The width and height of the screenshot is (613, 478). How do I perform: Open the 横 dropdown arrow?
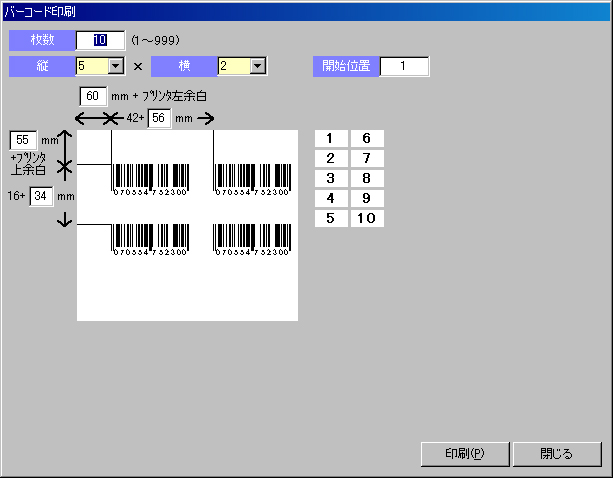[x=258, y=66]
